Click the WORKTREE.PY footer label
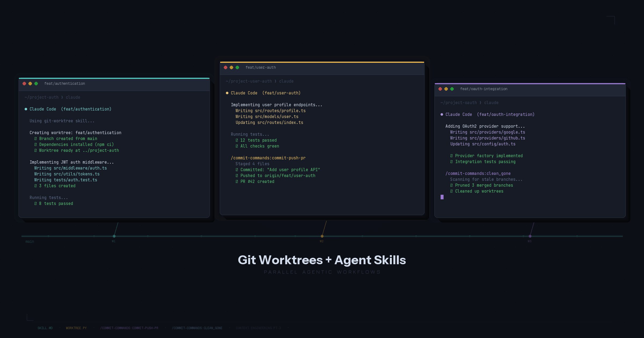Screen dimensions: 644x338 (x=76, y=328)
